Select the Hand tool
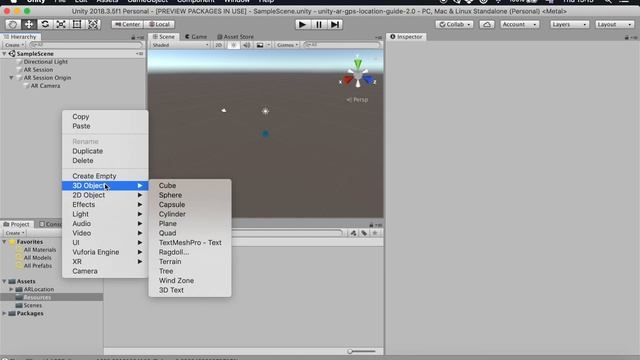 (x=13, y=24)
